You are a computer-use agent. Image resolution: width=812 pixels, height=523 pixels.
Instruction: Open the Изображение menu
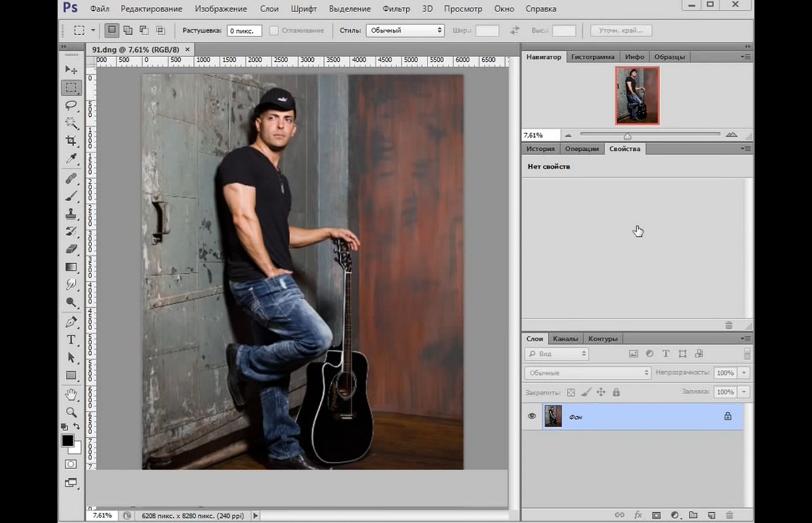click(221, 9)
